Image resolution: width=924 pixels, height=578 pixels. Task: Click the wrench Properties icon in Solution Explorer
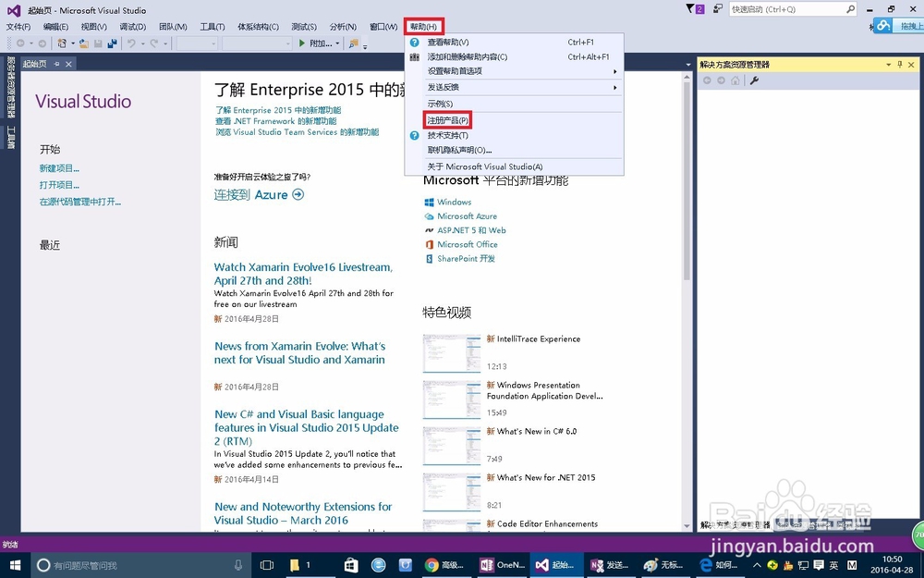pyautogui.click(x=754, y=80)
